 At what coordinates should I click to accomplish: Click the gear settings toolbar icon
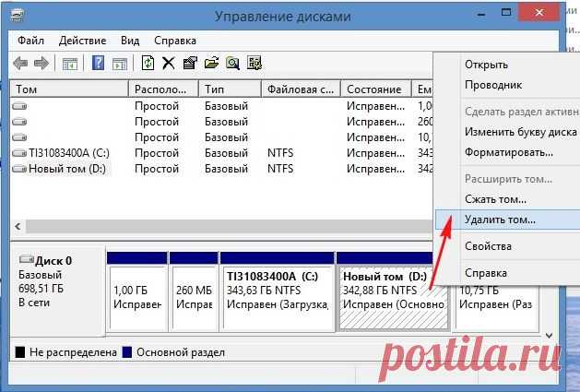254,63
